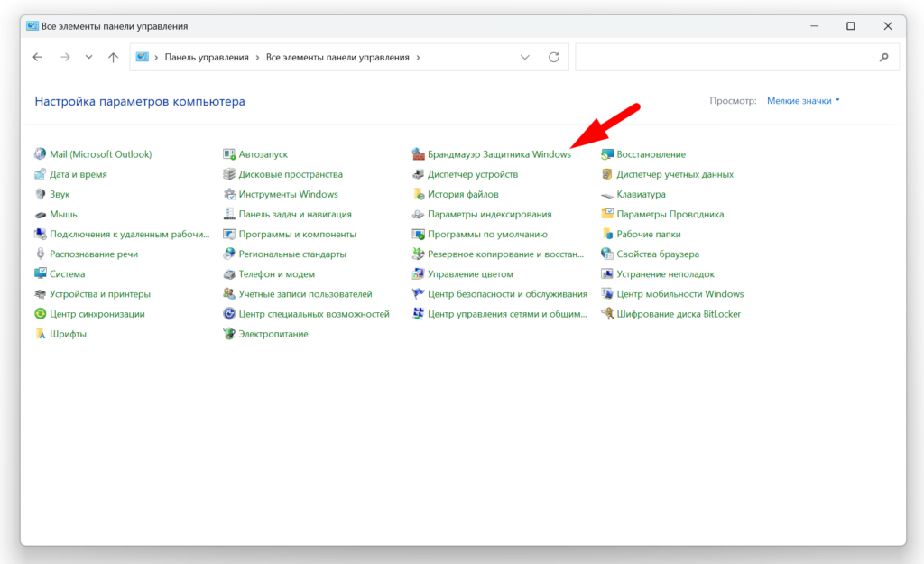Open the Восстановление icon
924x564 pixels.
click(607, 154)
